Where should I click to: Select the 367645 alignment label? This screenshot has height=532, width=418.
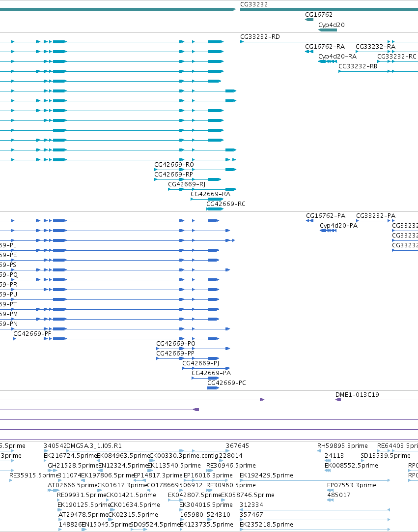click(x=237, y=446)
